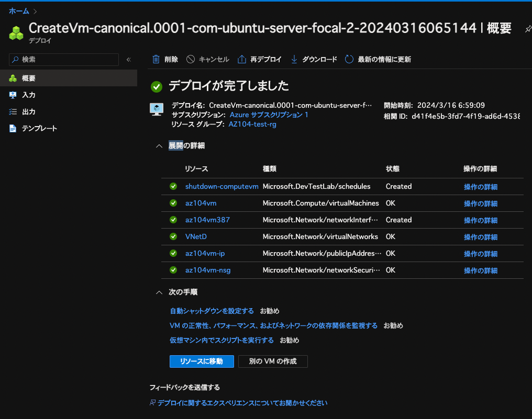This screenshot has height=419, width=532.
Task: Open az104vm resource link
Action: click(x=201, y=203)
